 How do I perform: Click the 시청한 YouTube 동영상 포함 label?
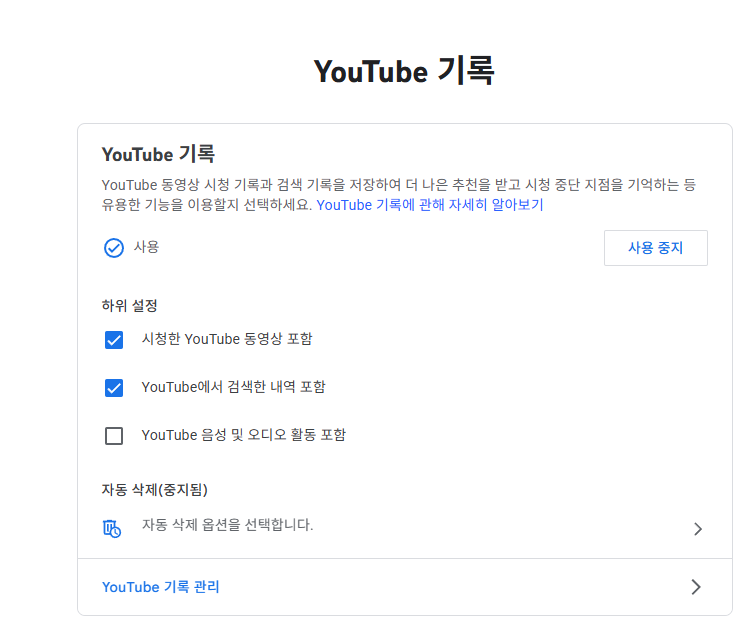point(227,339)
